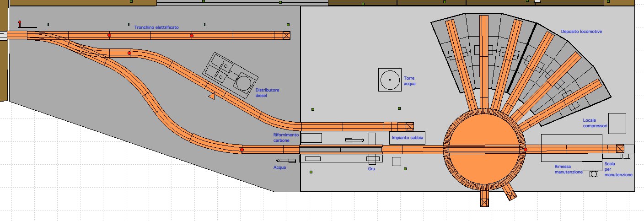Click the 'Deposito locomotive' label
This screenshot has height=221, width=644.
(581, 32)
